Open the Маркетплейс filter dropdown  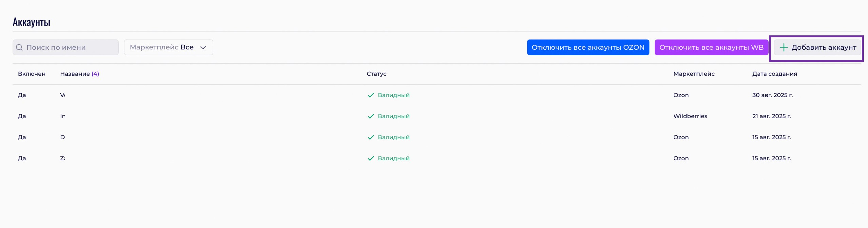pos(168,47)
